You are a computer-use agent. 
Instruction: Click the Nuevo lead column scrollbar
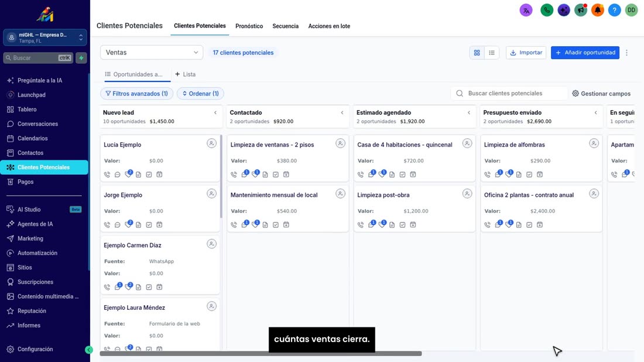pos(221,176)
